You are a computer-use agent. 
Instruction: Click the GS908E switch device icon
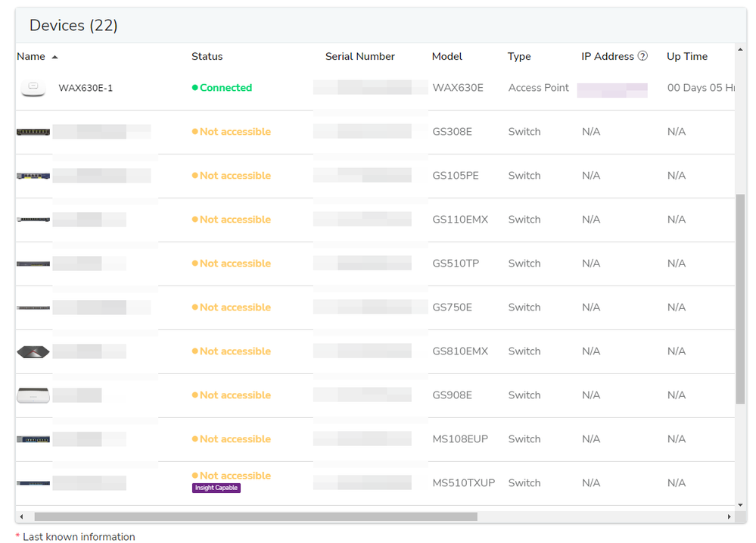pyautogui.click(x=33, y=395)
